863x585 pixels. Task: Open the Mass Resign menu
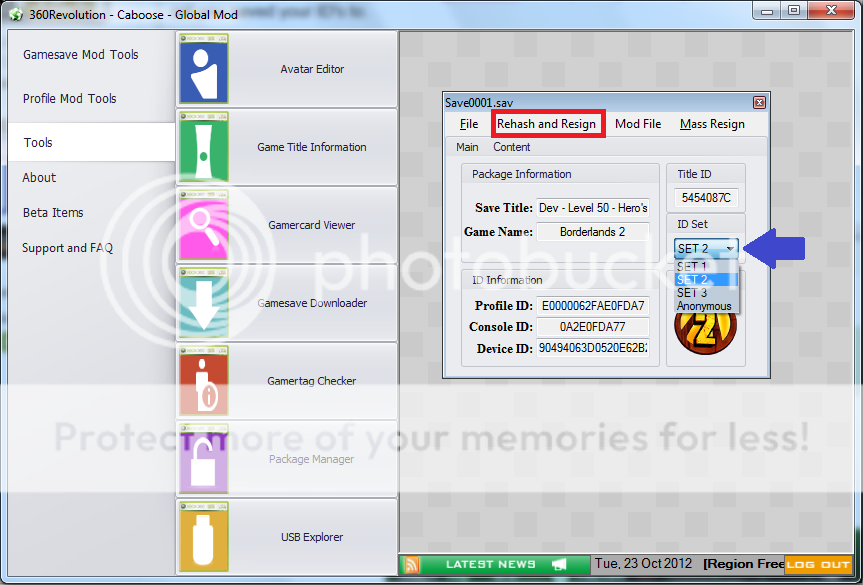click(x=712, y=124)
